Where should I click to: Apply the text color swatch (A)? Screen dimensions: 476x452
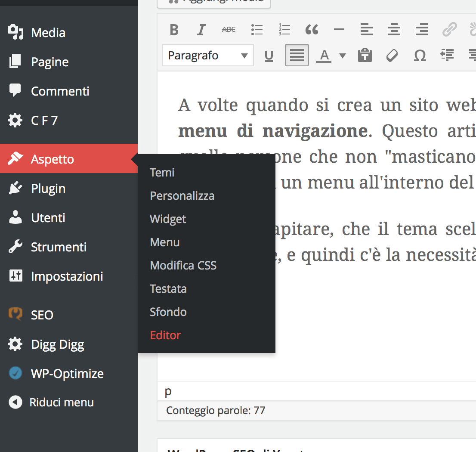click(324, 56)
